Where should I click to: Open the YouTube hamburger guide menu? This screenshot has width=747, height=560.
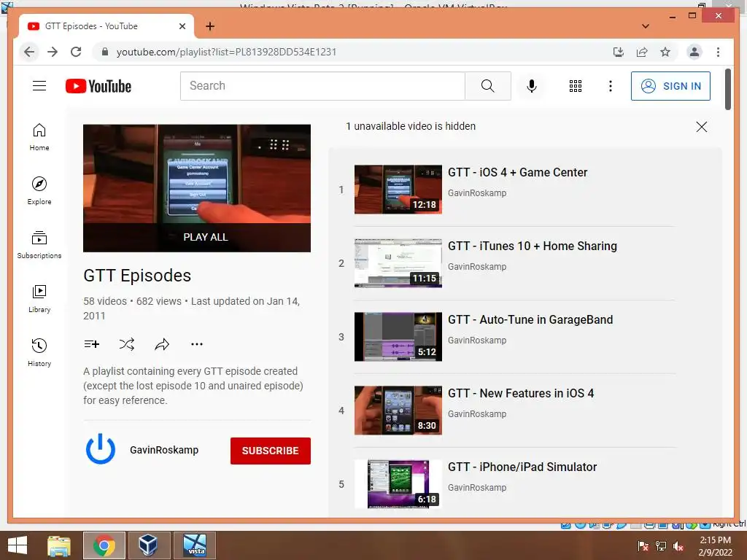pyautogui.click(x=39, y=86)
